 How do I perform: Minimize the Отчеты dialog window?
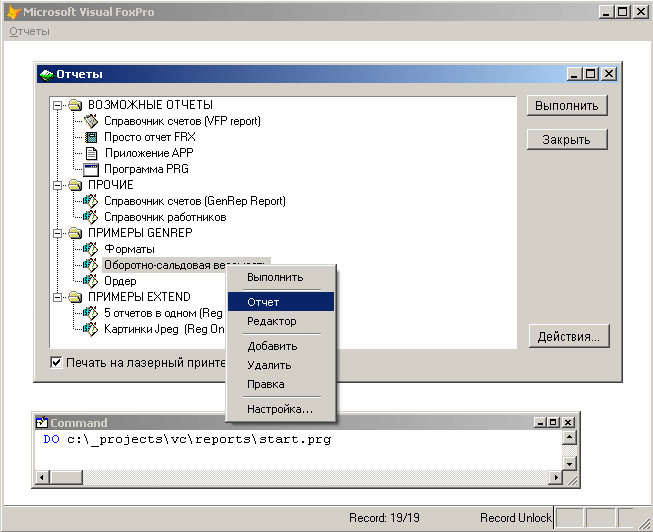tap(575, 74)
